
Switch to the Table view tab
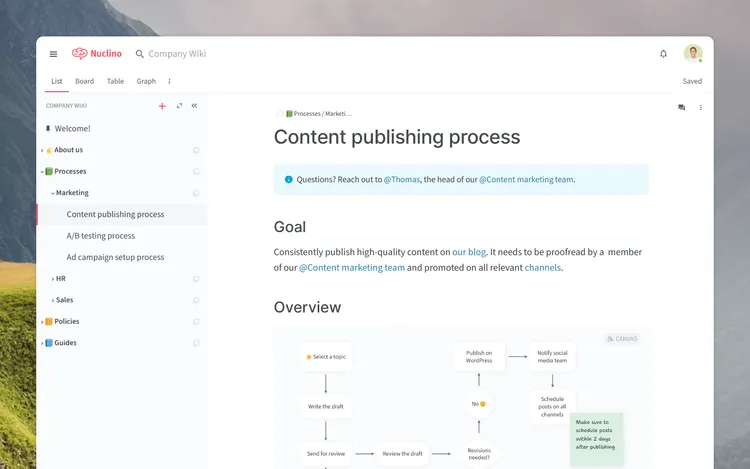(x=115, y=81)
